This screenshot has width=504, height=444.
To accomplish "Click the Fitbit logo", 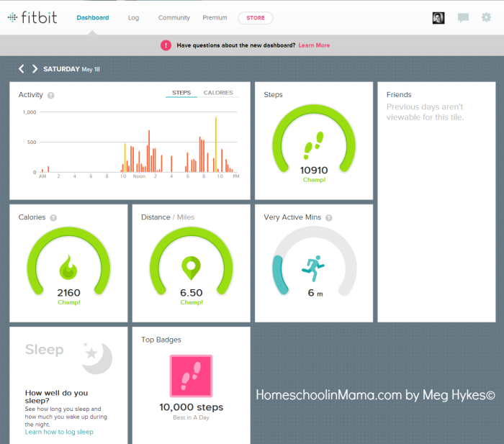I will 32,17.
